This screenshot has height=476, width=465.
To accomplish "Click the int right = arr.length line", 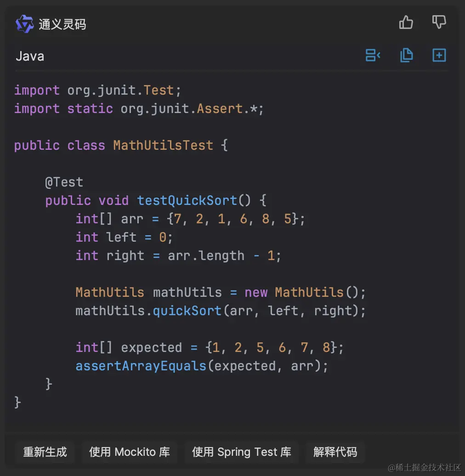I will (178, 256).
